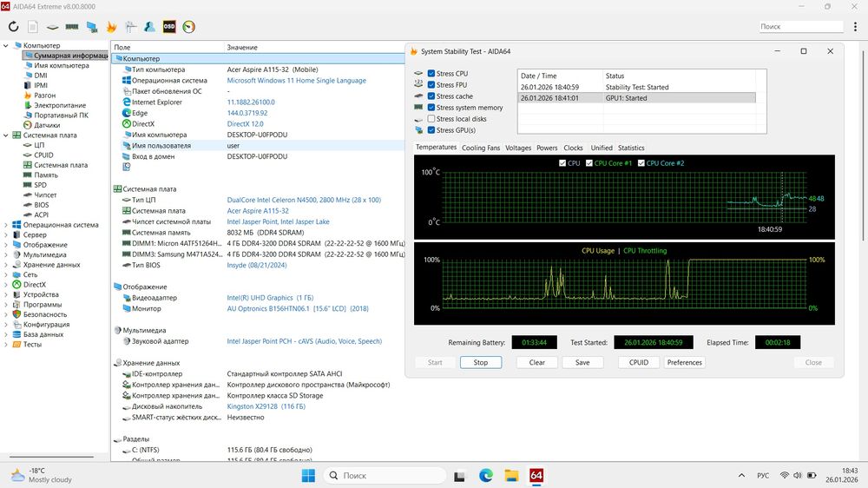868x488 pixels.
Task: Click the Preferences button
Action: pos(684,362)
